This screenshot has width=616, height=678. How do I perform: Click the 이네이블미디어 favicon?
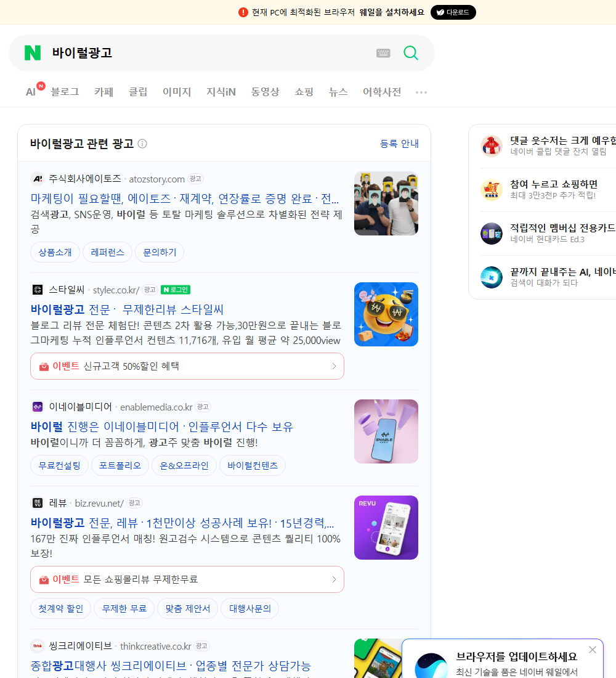click(x=38, y=406)
